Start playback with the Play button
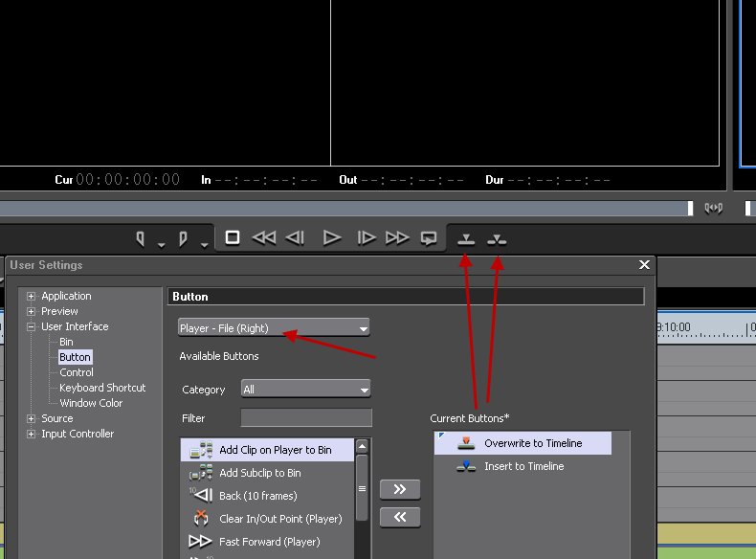 tap(331, 238)
